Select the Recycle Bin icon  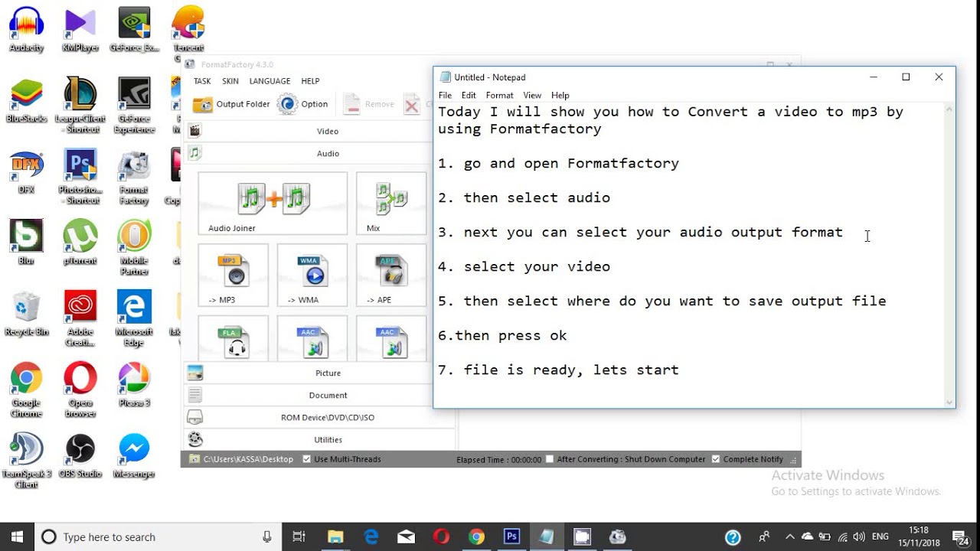point(26,315)
